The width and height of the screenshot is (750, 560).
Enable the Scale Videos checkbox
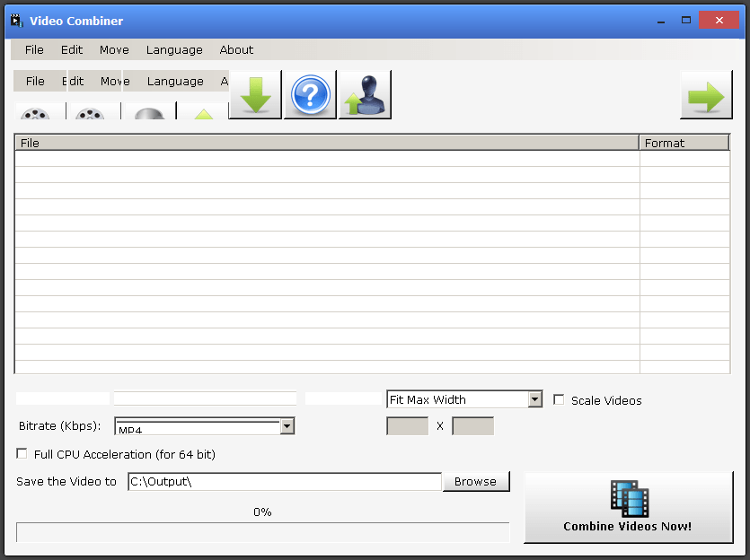click(x=559, y=400)
